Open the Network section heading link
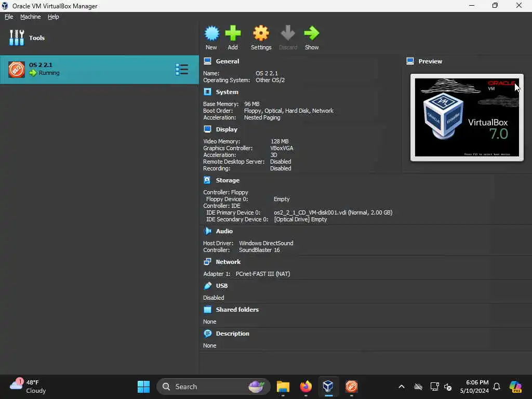Viewport: 532px width, 399px height. click(228, 262)
